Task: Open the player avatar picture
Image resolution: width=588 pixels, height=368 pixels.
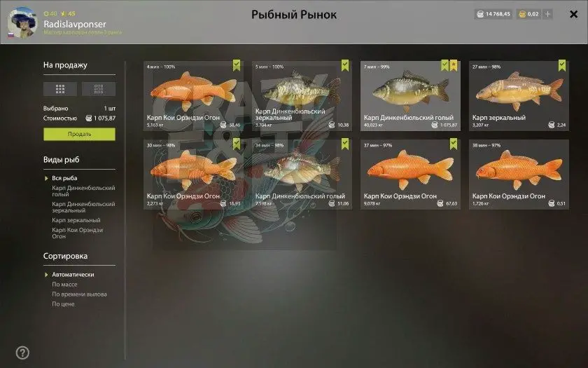Action: [x=22, y=22]
